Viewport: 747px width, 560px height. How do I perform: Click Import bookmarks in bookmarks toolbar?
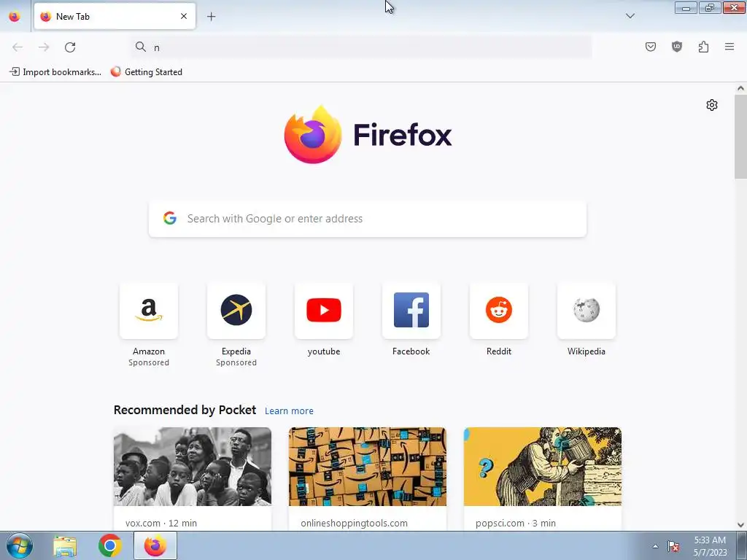pyautogui.click(x=55, y=72)
